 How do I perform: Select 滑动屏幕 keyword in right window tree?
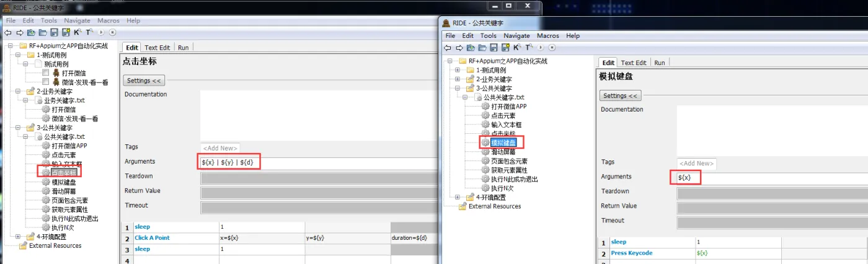click(503, 152)
